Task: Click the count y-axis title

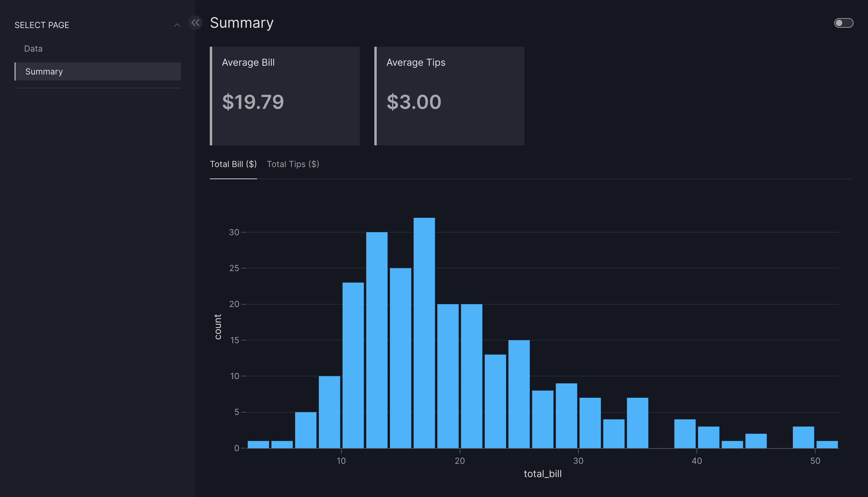Action: pos(218,327)
